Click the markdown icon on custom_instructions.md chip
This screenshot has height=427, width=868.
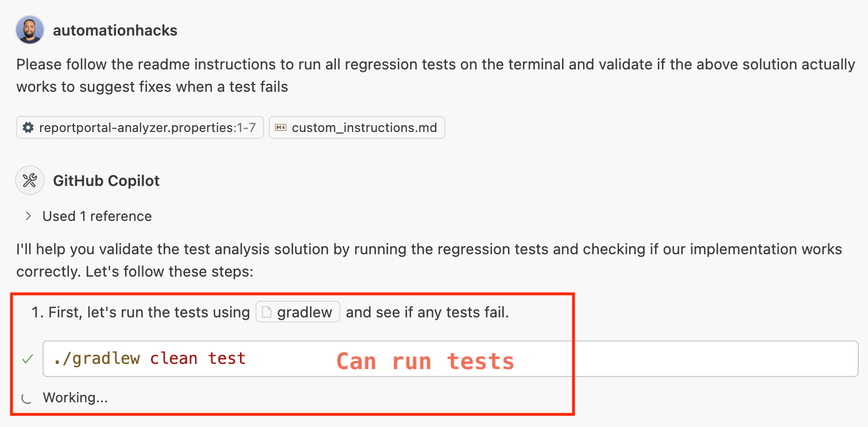[282, 127]
